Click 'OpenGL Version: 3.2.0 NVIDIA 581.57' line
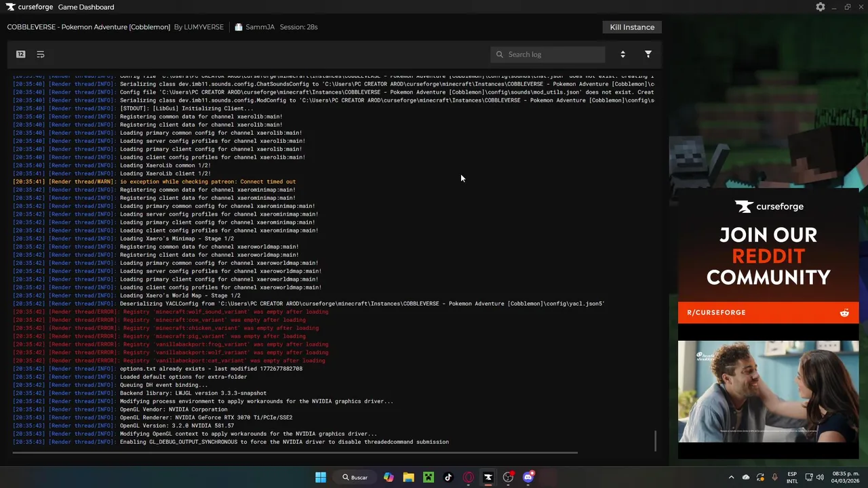Viewport: 868px width, 488px height. pyautogui.click(x=124, y=426)
